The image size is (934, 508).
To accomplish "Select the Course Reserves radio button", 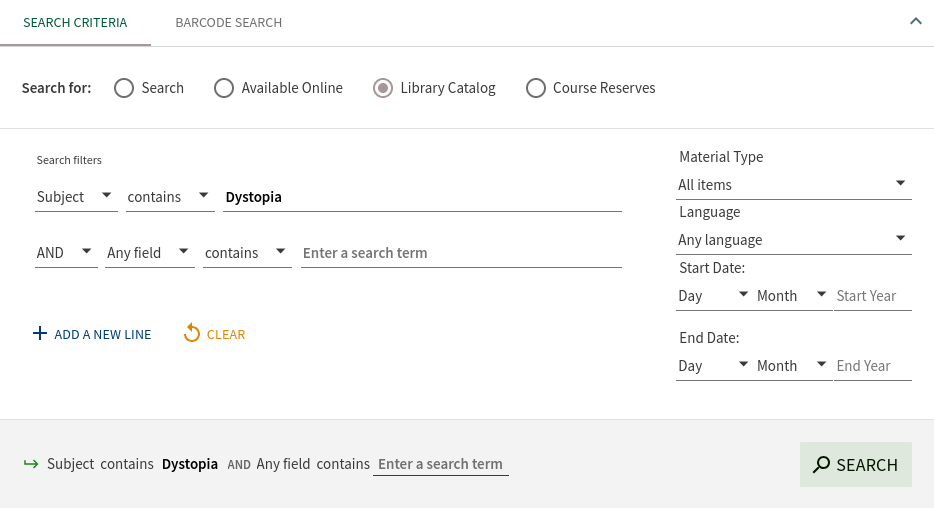I will click(536, 88).
